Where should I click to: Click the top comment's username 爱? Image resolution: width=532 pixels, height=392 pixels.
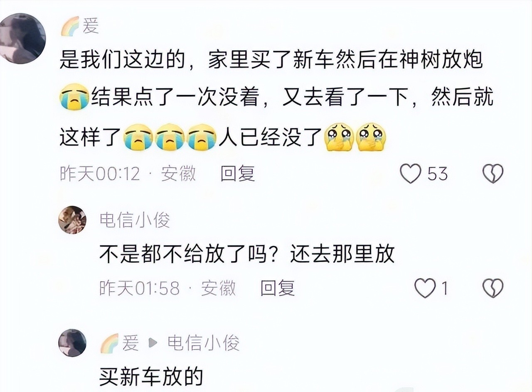click(x=91, y=27)
